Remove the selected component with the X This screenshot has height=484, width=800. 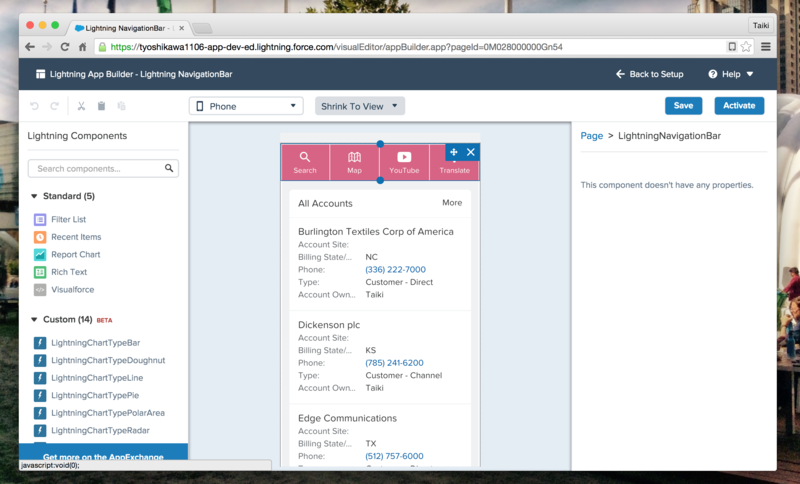pyautogui.click(x=471, y=152)
